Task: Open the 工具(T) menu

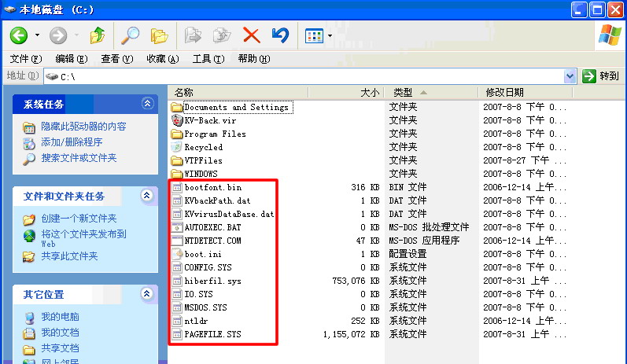Action: 208,59
